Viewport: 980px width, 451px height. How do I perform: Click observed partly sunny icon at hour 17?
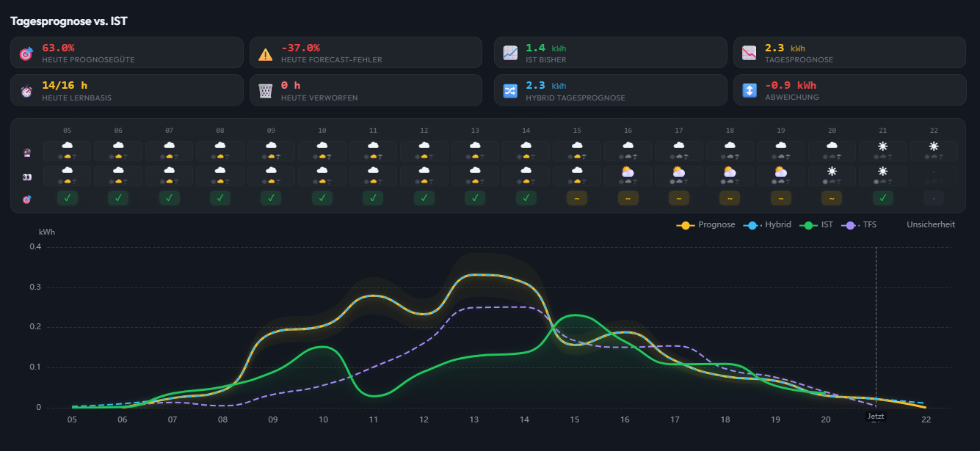click(x=679, y=172)
